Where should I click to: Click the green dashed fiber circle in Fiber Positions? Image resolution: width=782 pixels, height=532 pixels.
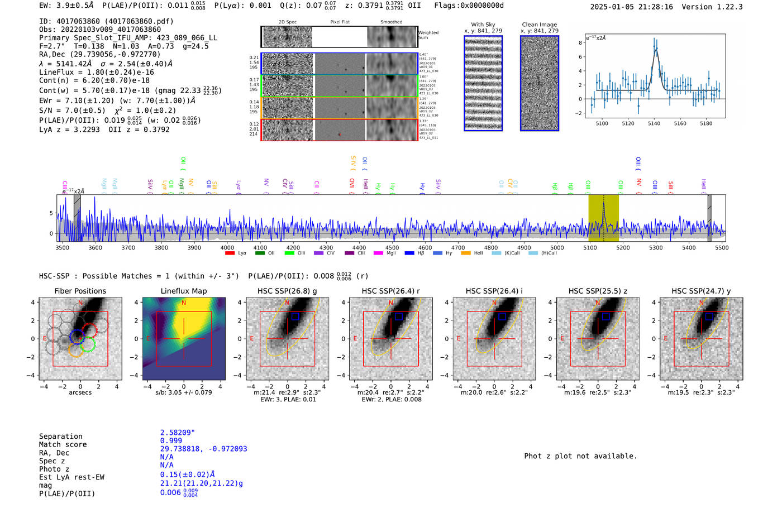coord(88,344)
